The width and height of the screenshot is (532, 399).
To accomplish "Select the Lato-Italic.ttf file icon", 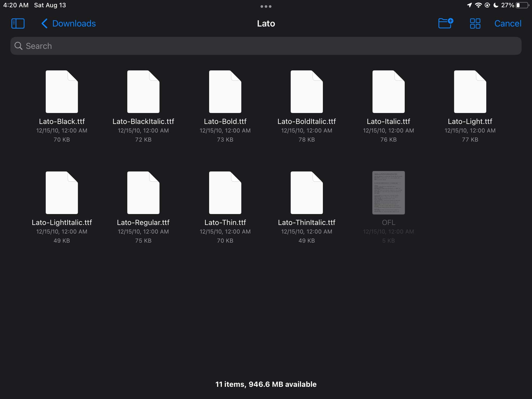I will click(388, 91).
